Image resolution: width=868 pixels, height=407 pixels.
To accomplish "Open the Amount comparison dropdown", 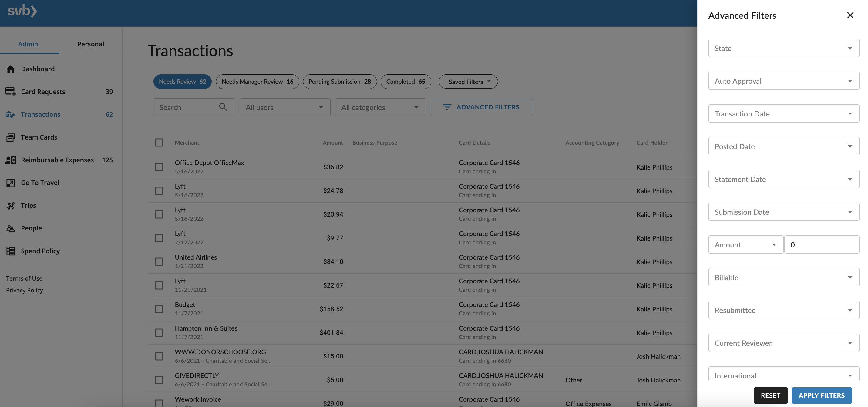I will pyautogui.click(x=746, y=244).
